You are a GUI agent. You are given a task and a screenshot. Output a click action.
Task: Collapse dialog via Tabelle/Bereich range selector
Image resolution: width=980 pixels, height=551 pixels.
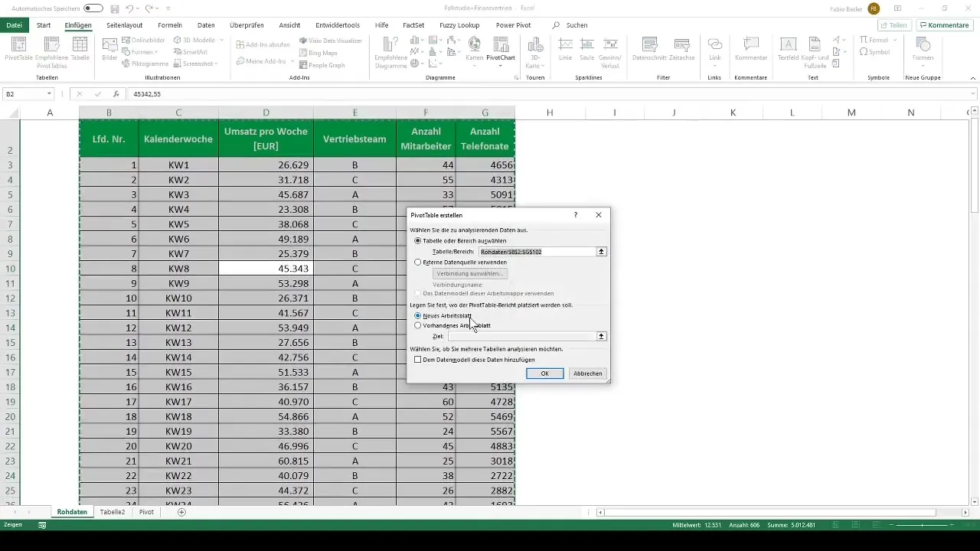pos(602,251)
